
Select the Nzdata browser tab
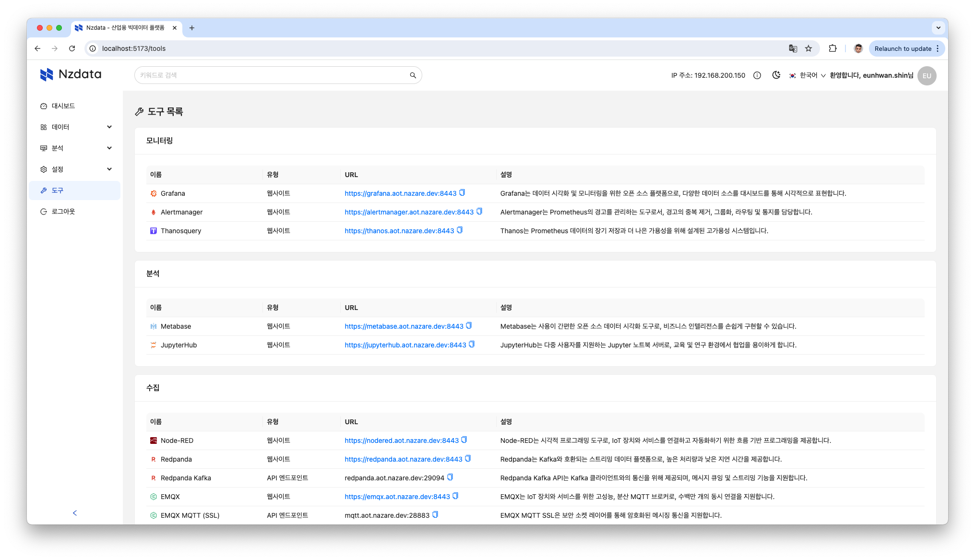tap(126, 28)
